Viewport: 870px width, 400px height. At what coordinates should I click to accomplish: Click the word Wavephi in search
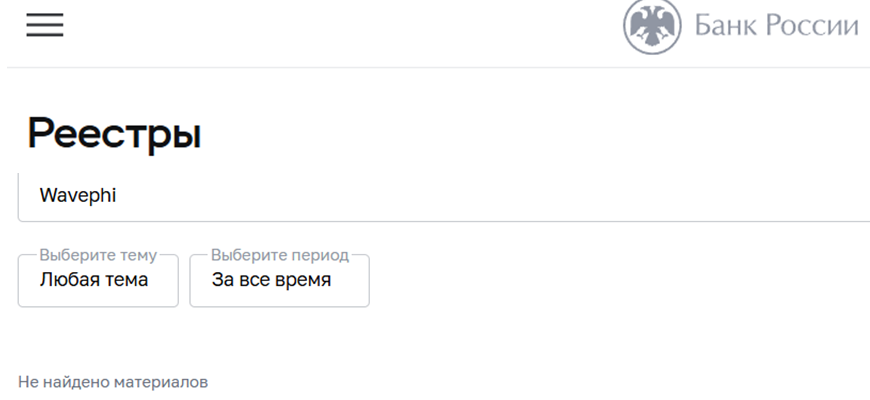tap(78, 196)
